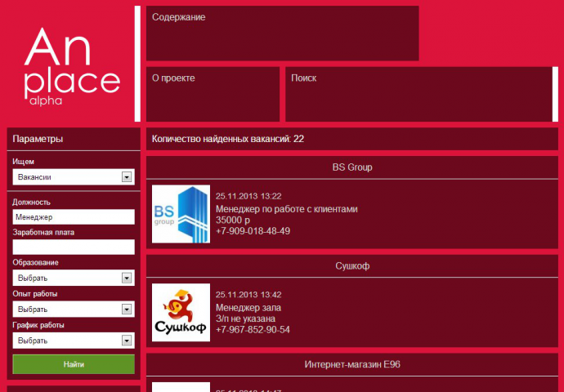This screenshot has width=564, height=392.
Task: Open the BS Group vacancy header
Action: pos(352,167)
